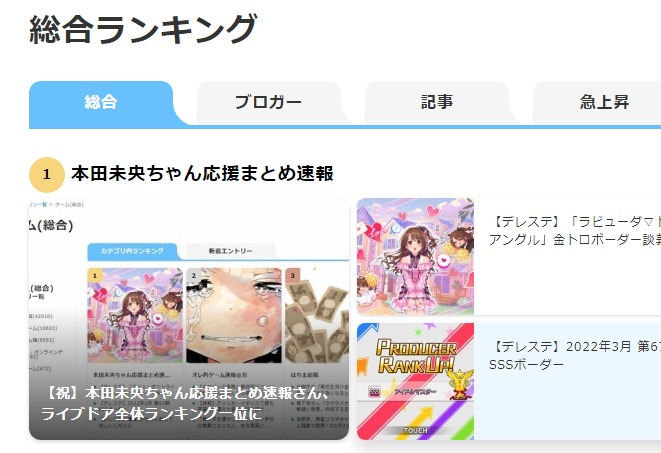Select the 総合 ranking tab
Screen dimensions: 661x453
[101, 102]
